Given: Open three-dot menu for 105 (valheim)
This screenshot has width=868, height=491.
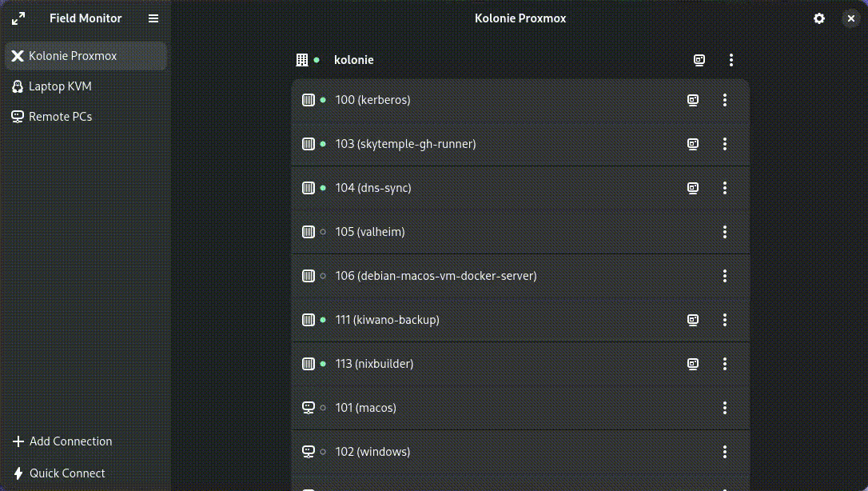Looking at the screenshot, I should point(725,232).
